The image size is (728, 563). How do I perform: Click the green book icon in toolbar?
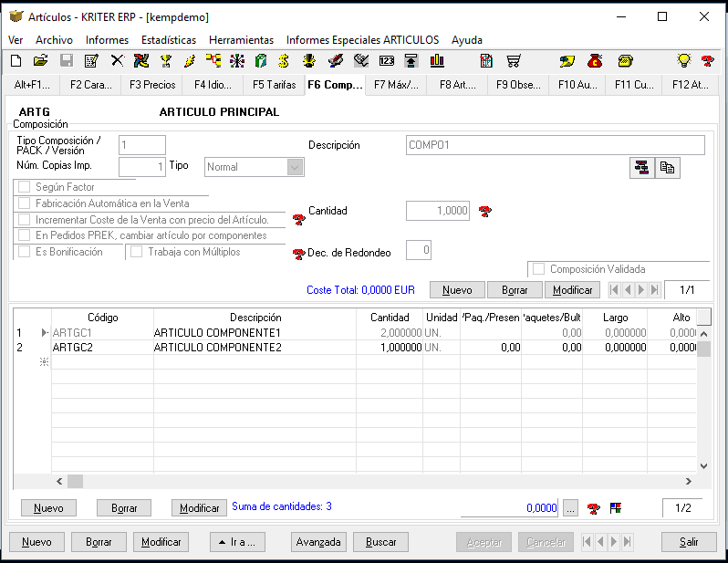point(261,61)
